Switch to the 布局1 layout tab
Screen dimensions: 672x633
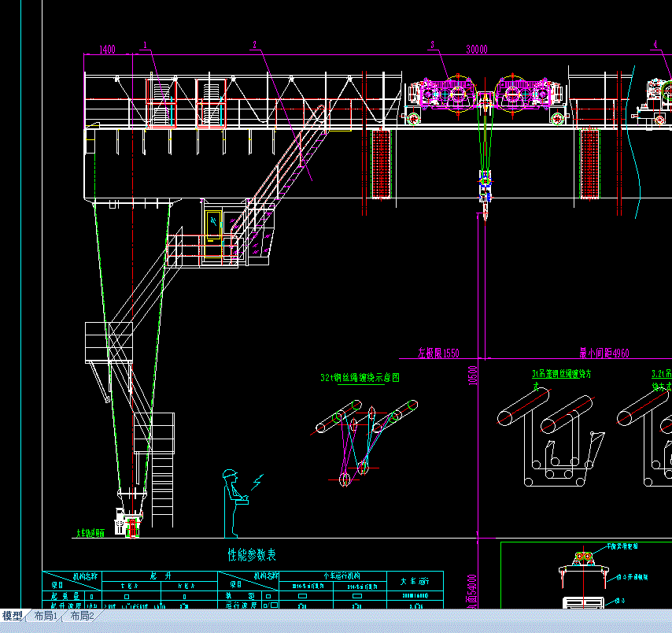coord(46,616)
